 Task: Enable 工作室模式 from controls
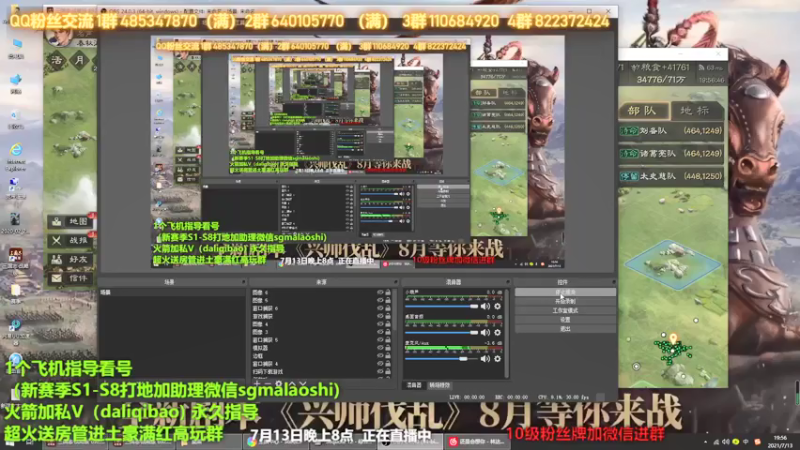point(565,311)
